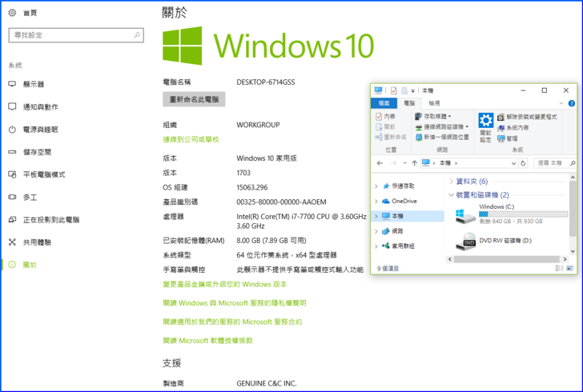The height and width of the screenshot is (392, 583).
Task: Click 本機 in the Explorer address path
Action: point(444,163)
